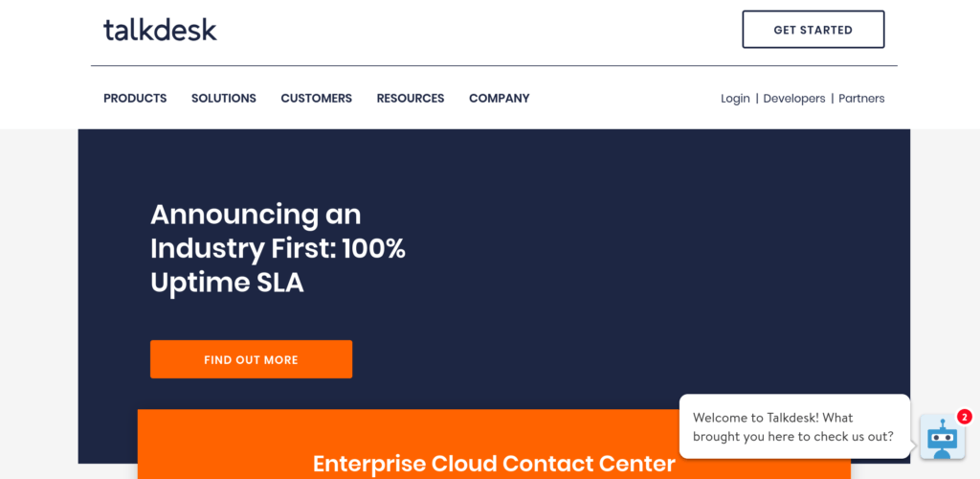Viewport: 980px width, 479px height.
Task: Go home via the talkdesk logo
Action: [x=160, y=30]
